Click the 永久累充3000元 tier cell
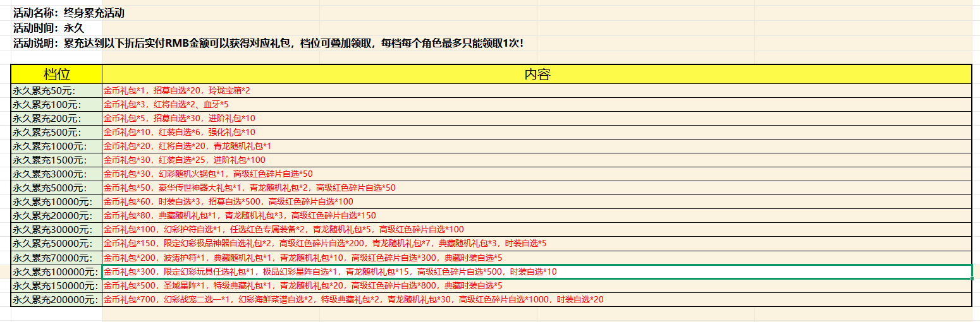This screenshot has width=980, height=322. click(x=56, y=174)
